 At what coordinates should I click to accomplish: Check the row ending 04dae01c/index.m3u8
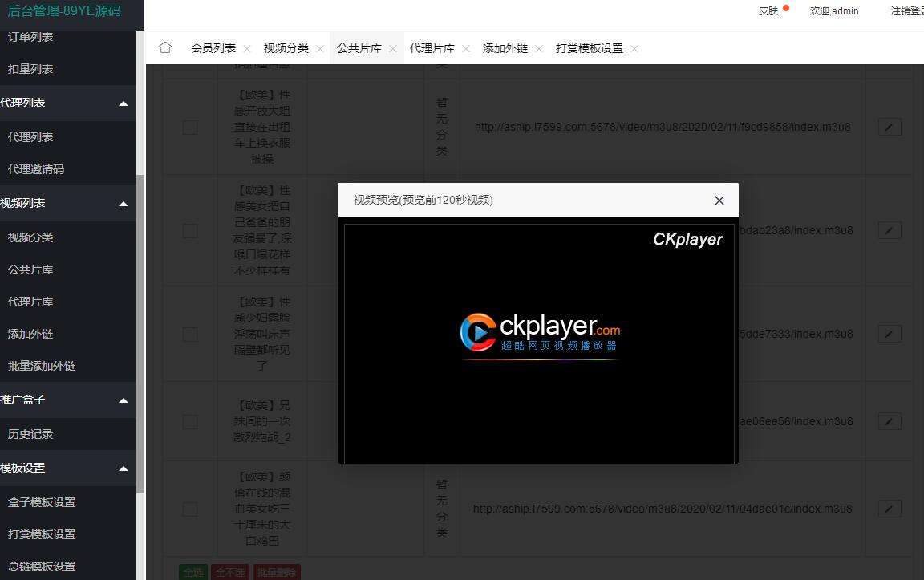coord(190,509)
